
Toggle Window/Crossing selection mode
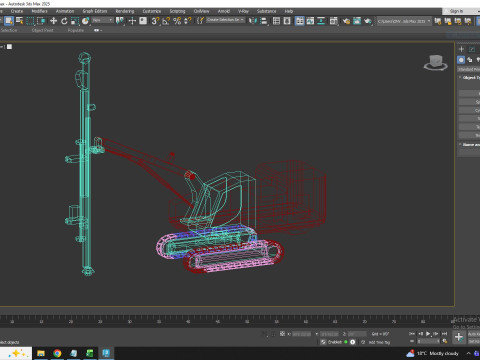(41, 21)
